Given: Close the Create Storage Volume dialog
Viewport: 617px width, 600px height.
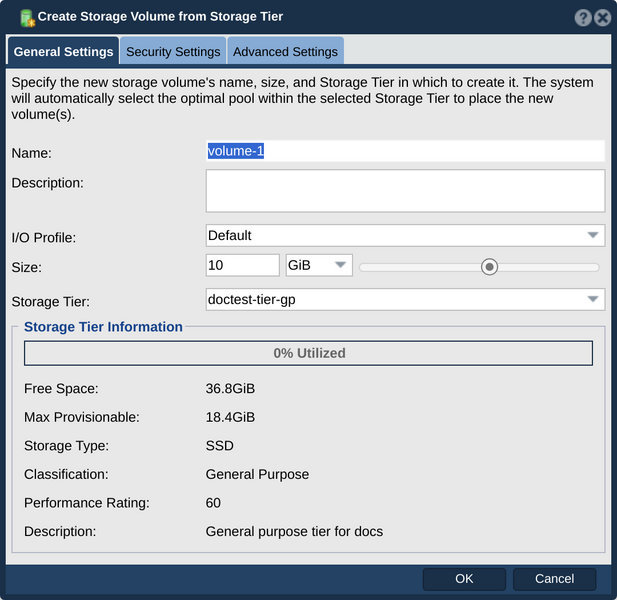Looking at the screenshot, I should [602, 18].
